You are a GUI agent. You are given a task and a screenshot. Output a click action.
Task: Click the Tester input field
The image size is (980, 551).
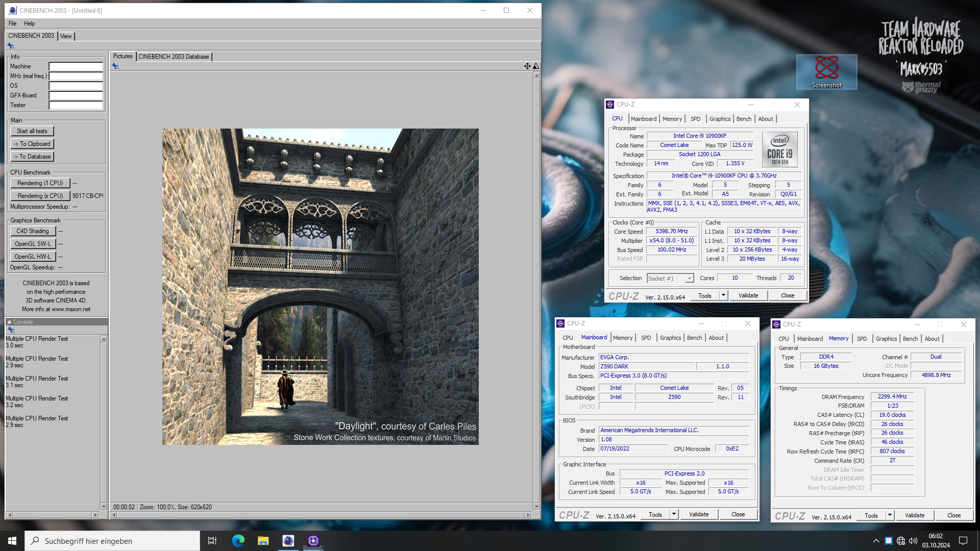(x=76, y=105)
